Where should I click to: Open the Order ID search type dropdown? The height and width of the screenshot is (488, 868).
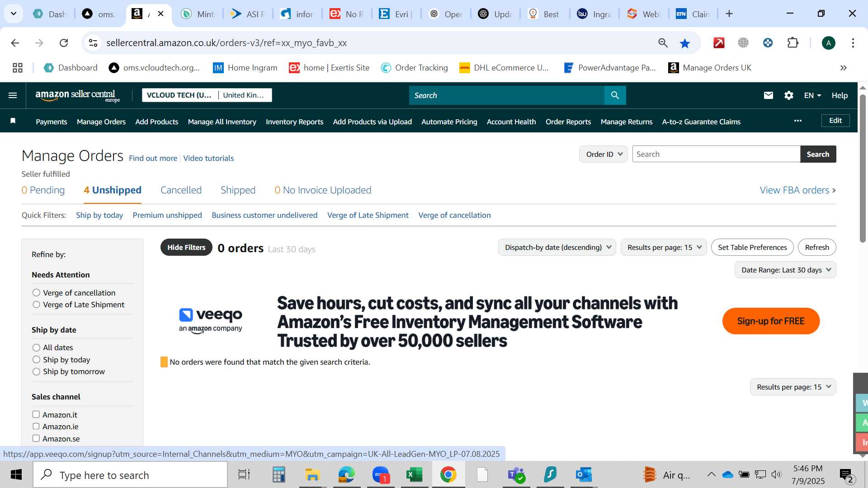point(604,154)
